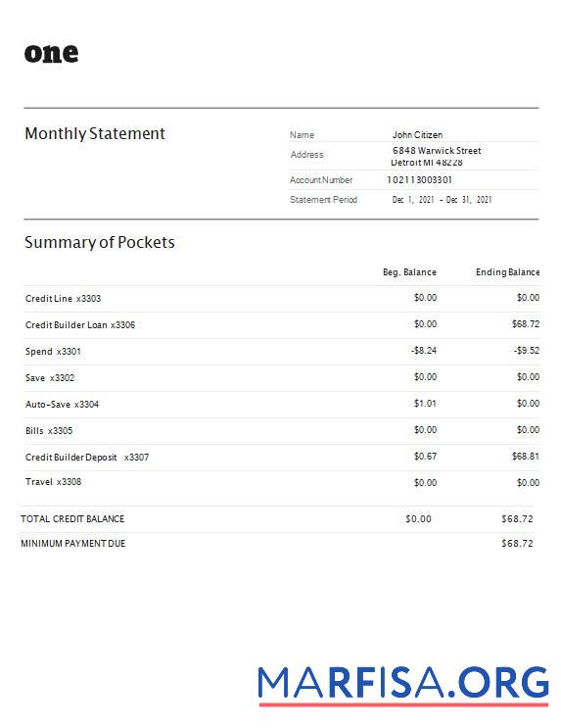561x728 pixels.
Task: Select the Monthly Statement heading
Action: coord(95,134)
